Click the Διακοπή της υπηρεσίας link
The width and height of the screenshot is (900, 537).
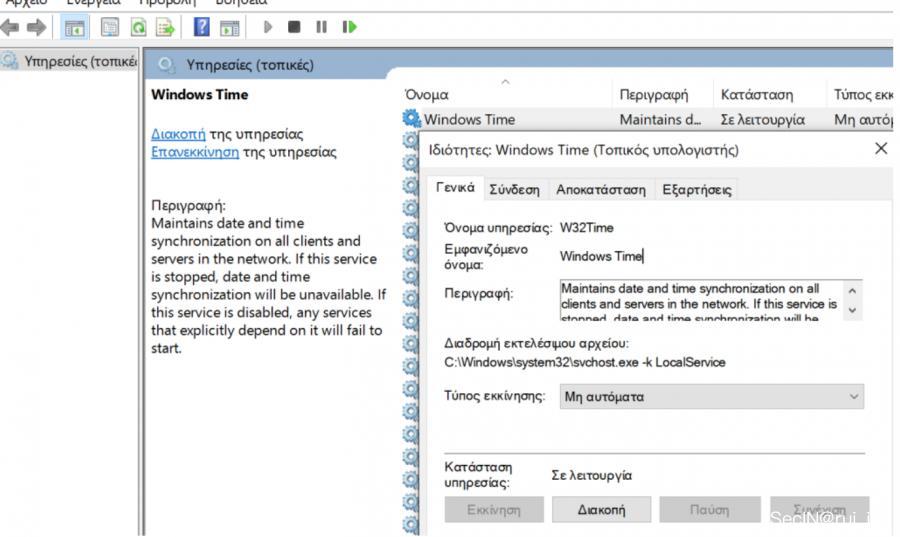click(x=178, y=134)
